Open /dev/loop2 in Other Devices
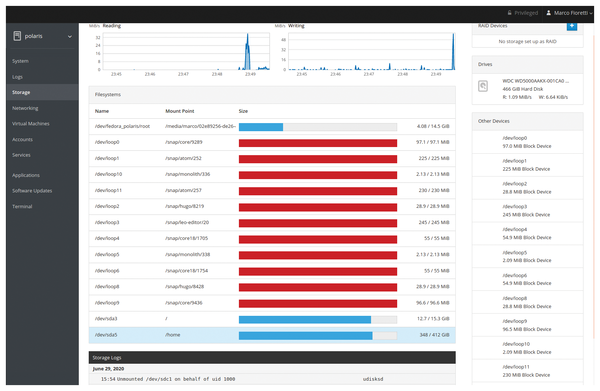600x391 pixels. pos(527,188)
